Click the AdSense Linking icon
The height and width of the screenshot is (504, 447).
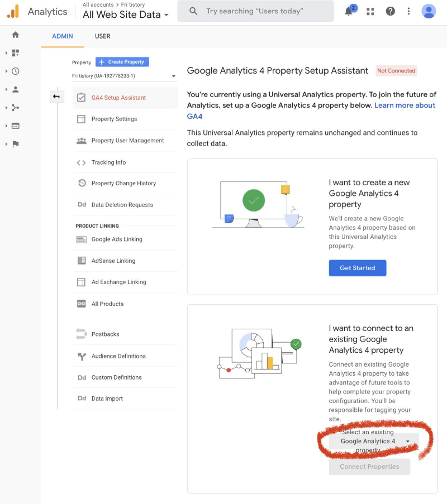(x=82, y=261)
